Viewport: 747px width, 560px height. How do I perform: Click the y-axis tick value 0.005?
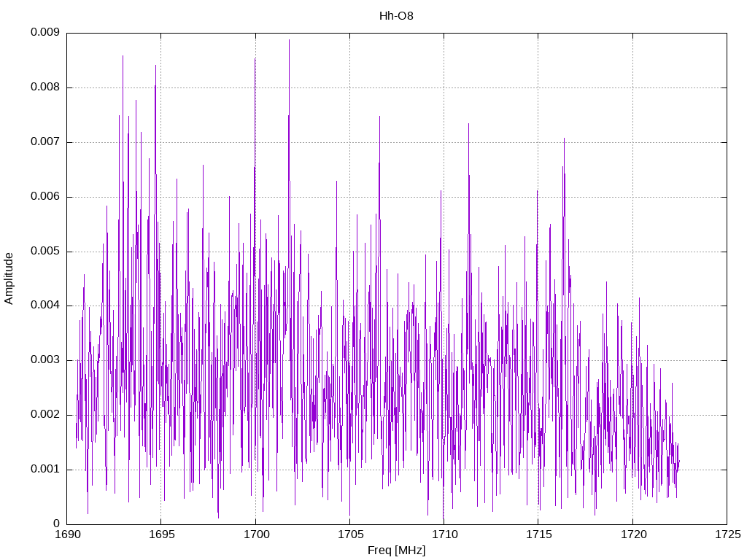45,252
